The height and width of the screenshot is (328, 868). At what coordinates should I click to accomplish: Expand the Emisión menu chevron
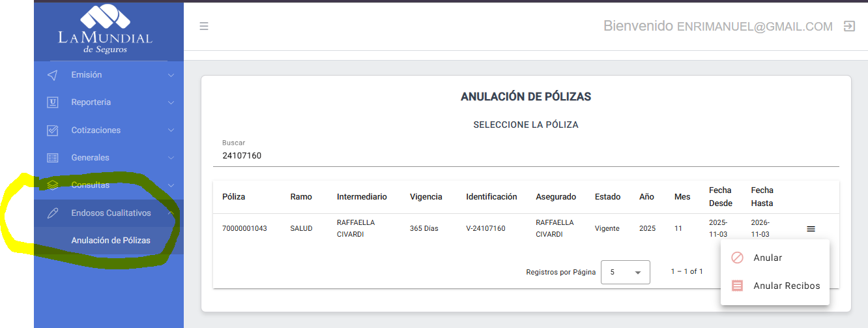(171, 75)
